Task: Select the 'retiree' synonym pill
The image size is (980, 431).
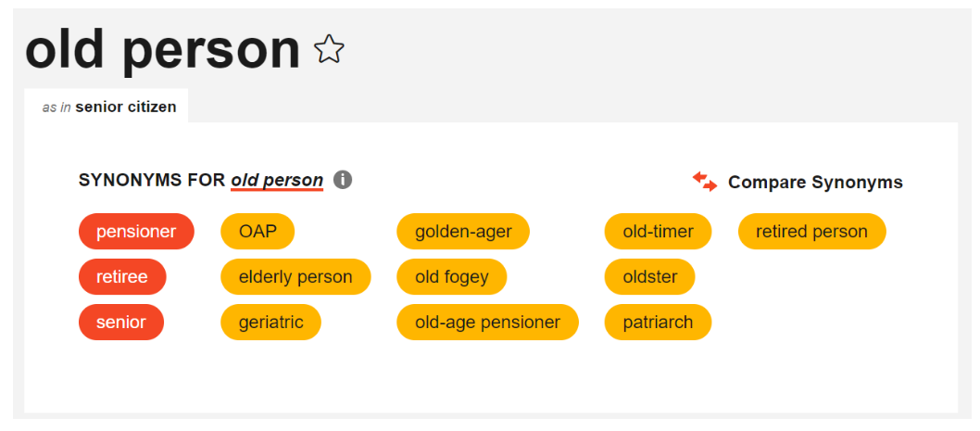Action: click(x=122, y=277)
